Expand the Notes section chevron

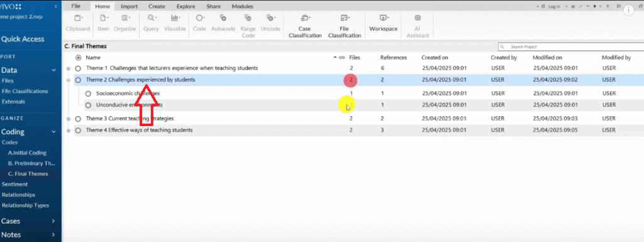(53, 235)
